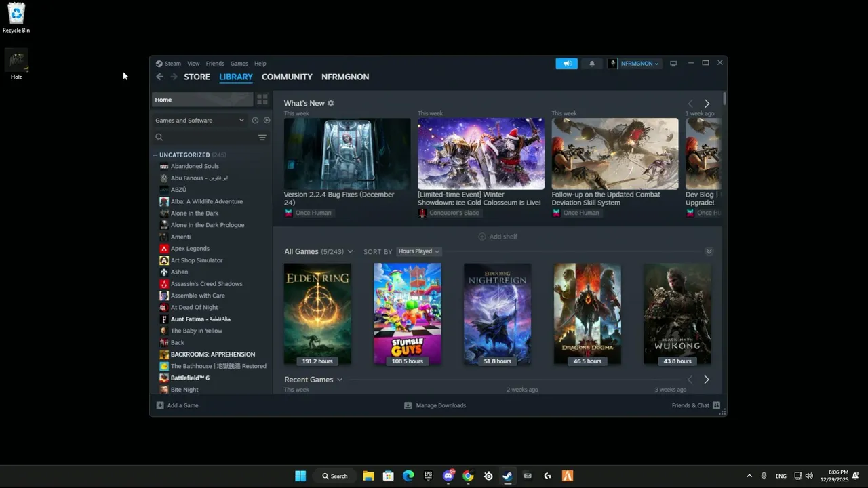Click the recent activity clock filter icon
The height and width of the screenshot is (488, 868).
click(x=255, y=121)
